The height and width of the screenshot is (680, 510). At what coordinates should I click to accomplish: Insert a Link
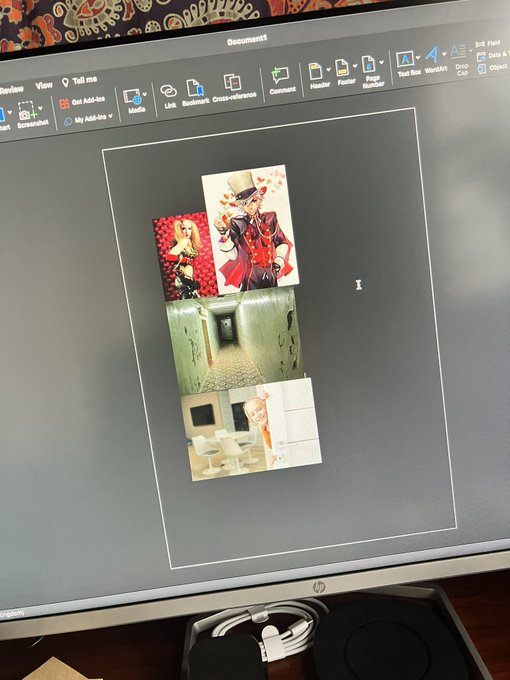[168, 96]
